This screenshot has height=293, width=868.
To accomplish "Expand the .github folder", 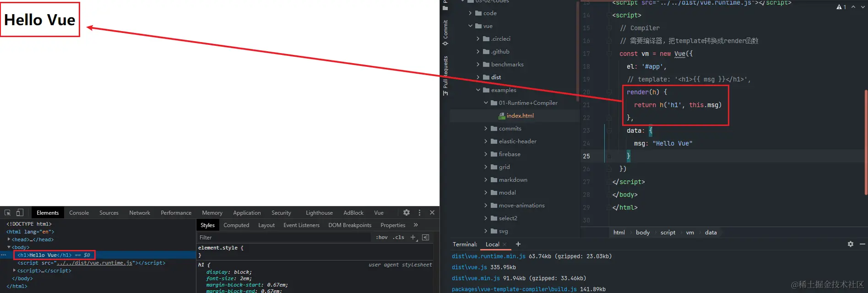I will tap(478, 52).
